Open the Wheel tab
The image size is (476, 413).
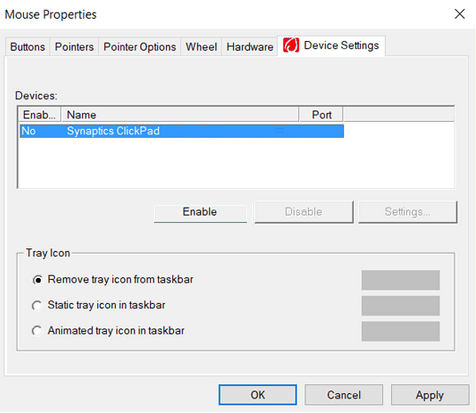click(x=201, y=47)
